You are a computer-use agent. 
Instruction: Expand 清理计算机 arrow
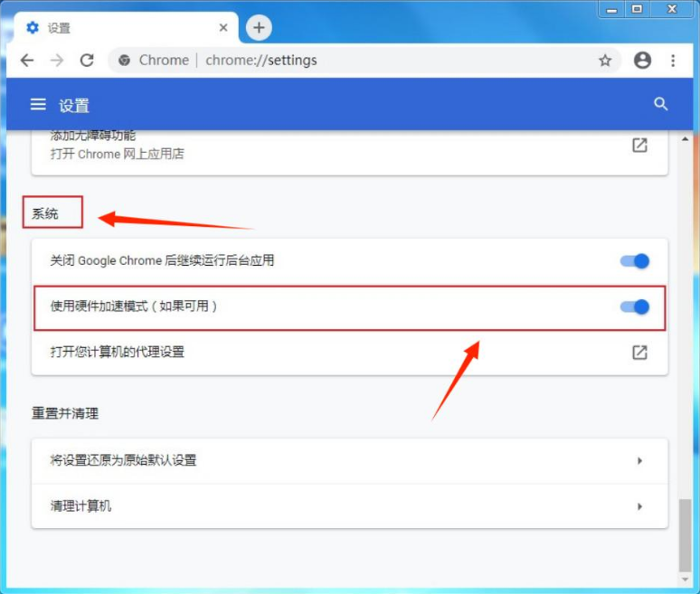[639, 506]
